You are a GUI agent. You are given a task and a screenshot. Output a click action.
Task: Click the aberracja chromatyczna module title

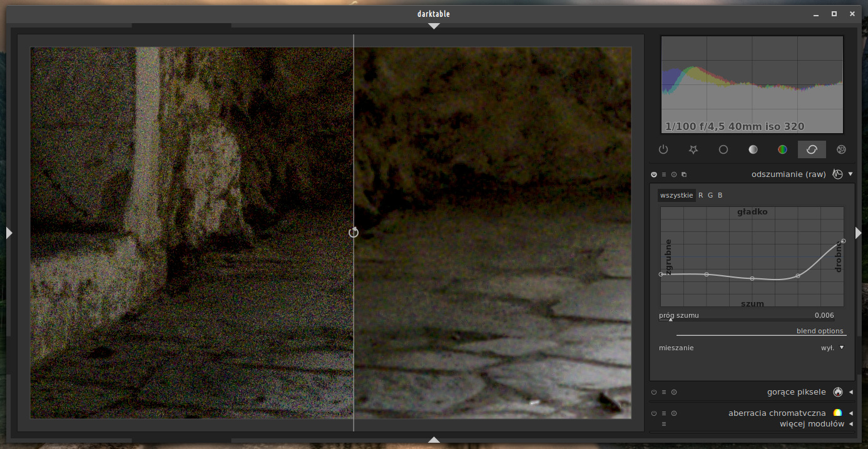pos(777,413)
